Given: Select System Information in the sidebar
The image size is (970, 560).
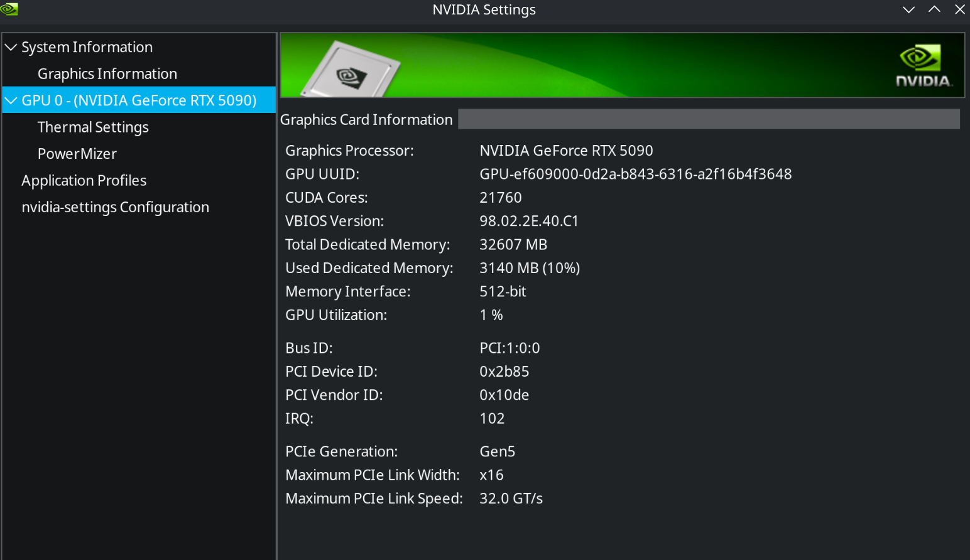Looking at the screenshot, I should [87, 47].
